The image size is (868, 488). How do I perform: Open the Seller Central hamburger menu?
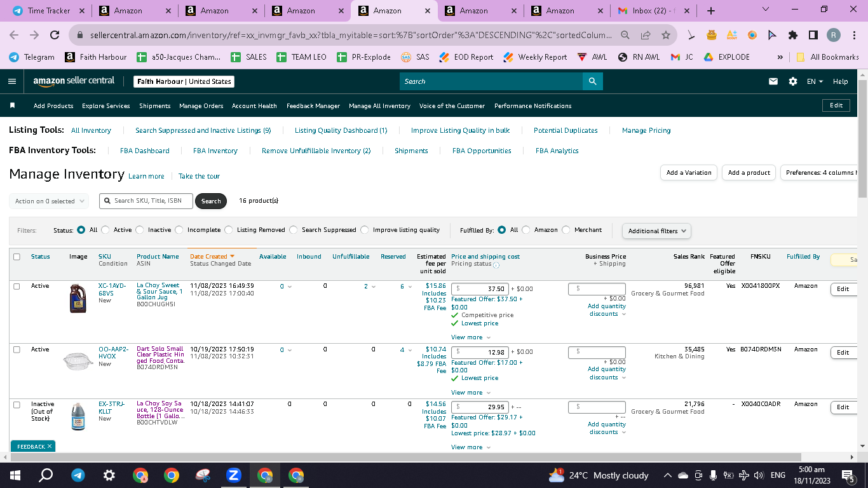tap(12, 81)
